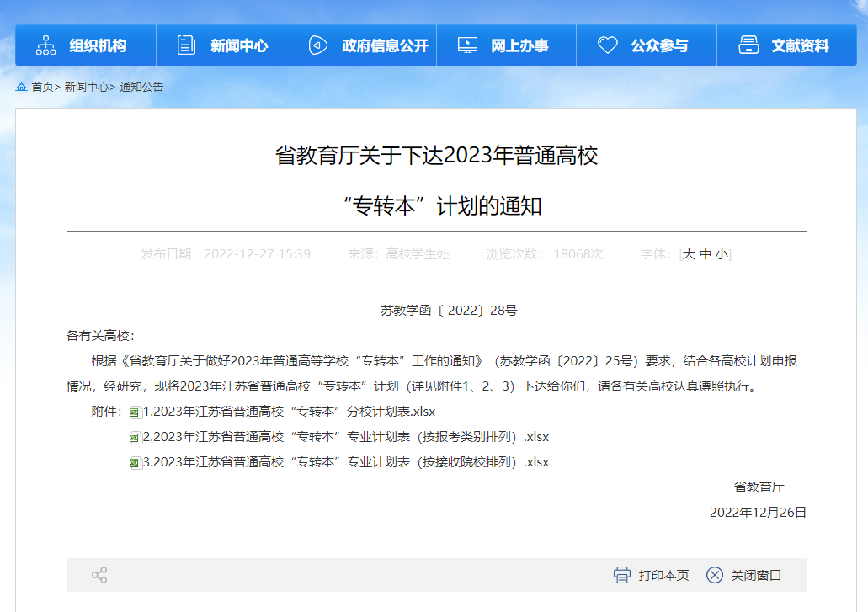Click the 新闻中心 document icon
Image resolution: width=868 pixels, height=612 pixels.
pyautogui.click(x=186, y=45)
